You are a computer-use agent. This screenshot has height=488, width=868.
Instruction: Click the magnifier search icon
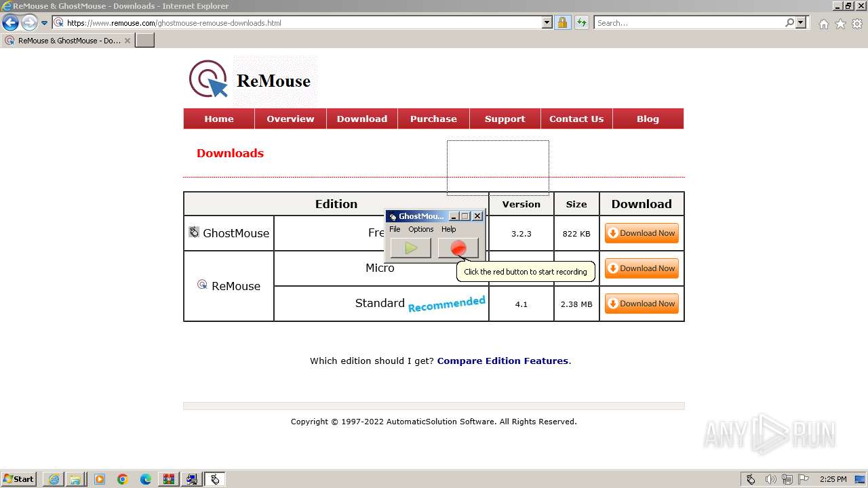pyautogui.click(x=789, y=22)
